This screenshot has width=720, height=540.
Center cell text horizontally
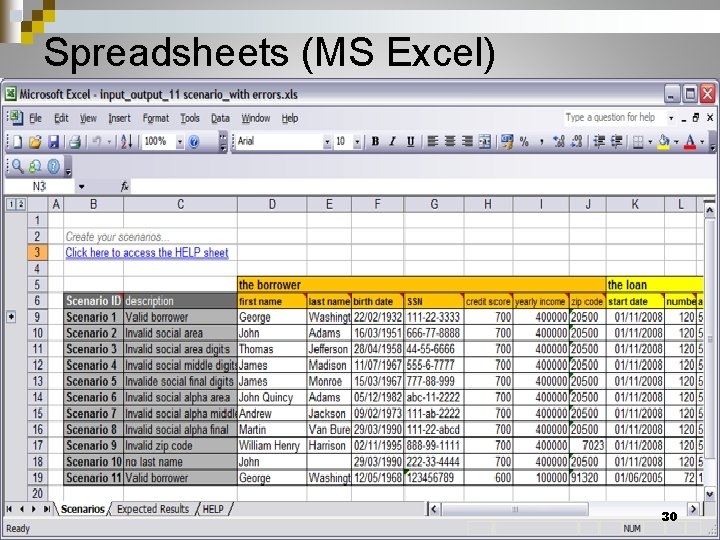tap(450, 141)
